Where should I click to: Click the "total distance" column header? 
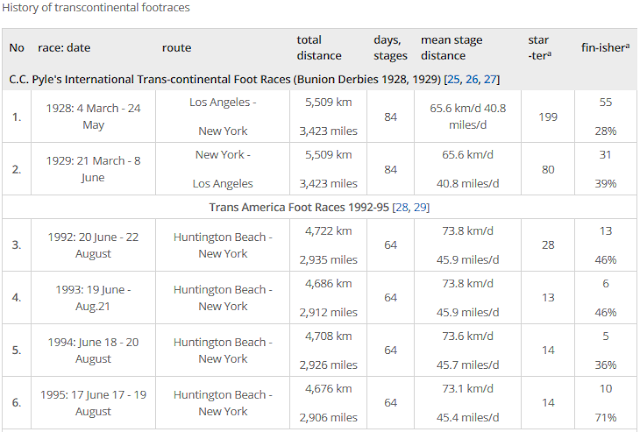coord(319,48)
